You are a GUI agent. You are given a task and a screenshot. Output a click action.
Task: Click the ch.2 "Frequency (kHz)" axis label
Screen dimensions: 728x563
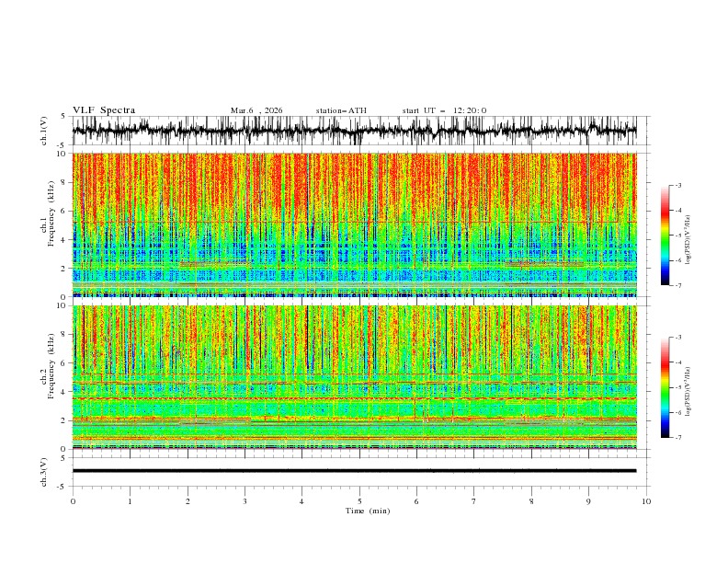point(51,364)
